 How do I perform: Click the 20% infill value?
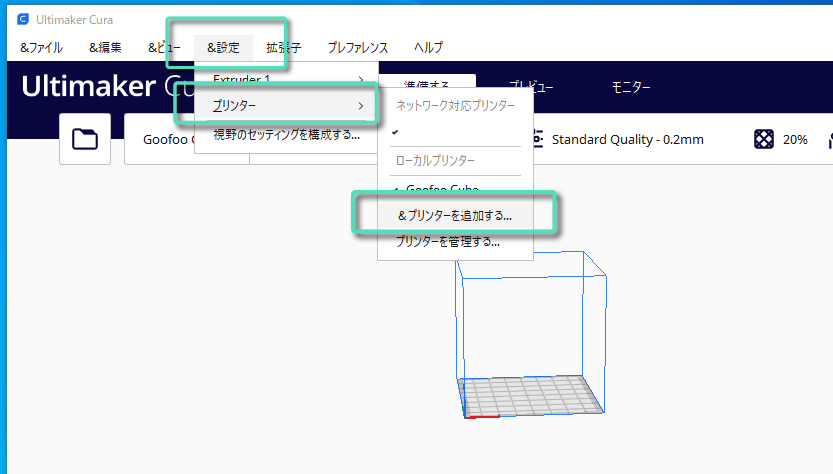point(795,140)
